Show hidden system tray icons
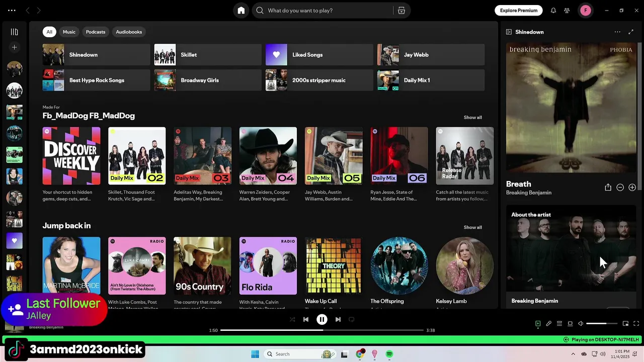This screenshot has width=644, height=362. 573,354
